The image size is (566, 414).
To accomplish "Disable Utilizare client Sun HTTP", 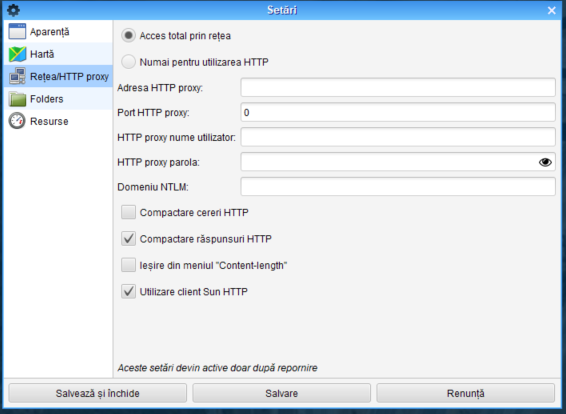I will tap(128, 291).
